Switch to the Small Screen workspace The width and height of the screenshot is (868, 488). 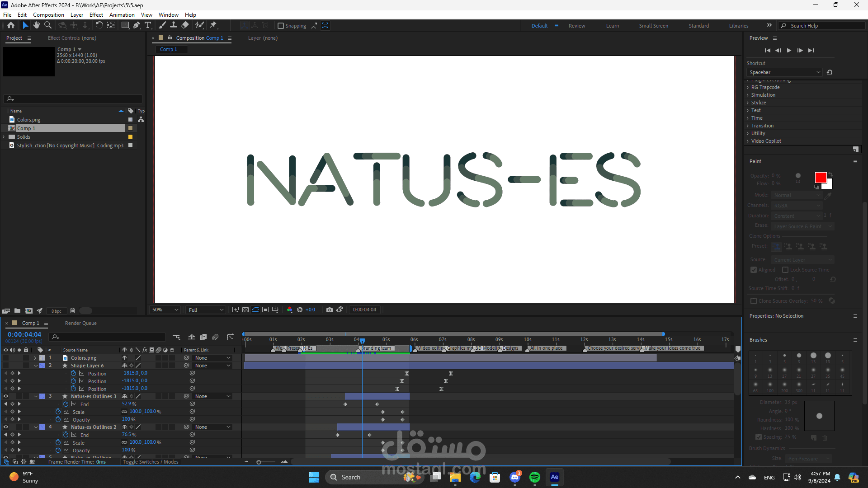coord(653,26)
